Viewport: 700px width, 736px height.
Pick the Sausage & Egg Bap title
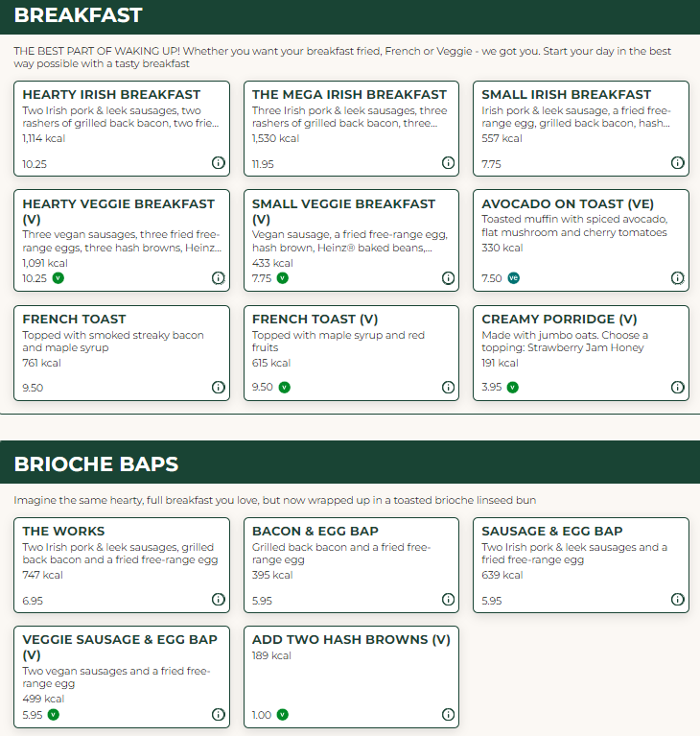click(x=552, y=532)
